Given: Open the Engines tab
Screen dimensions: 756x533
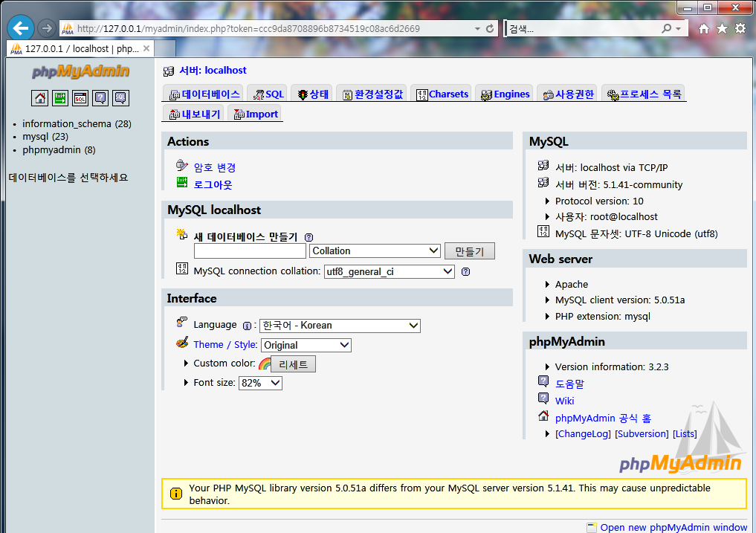Looking at the screenshot, I should pos(504,94).
